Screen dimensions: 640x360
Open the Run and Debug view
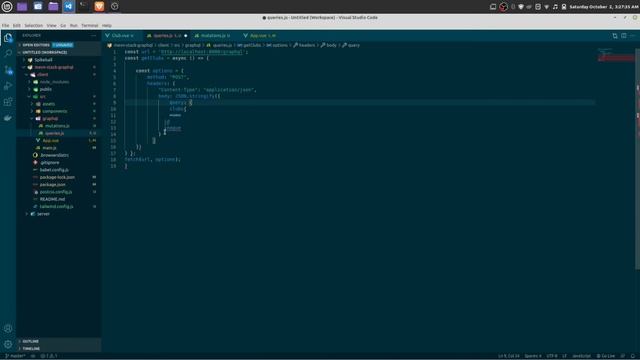point(8,86)
